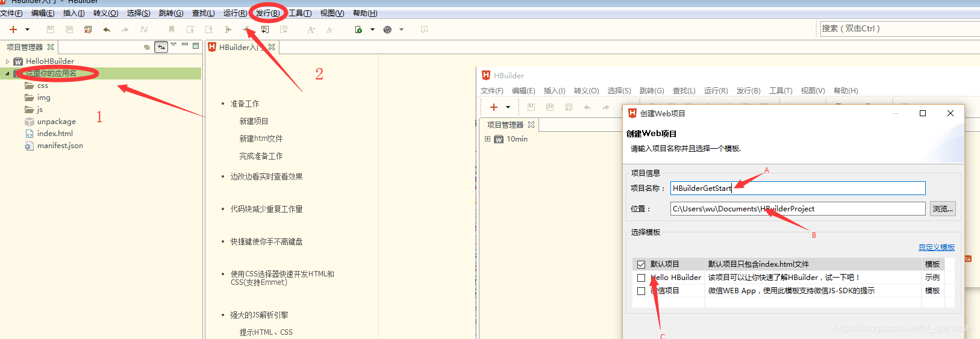
Task: Select the unpackage folder
Action: [56, 122]
